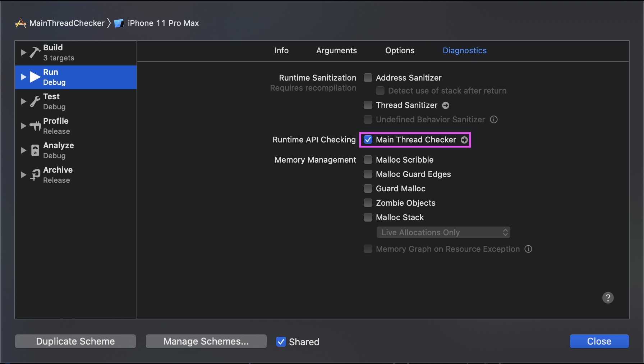Select the Build hammer icon in sidebar
Viewport: 644px width, 364px height.
34,52
